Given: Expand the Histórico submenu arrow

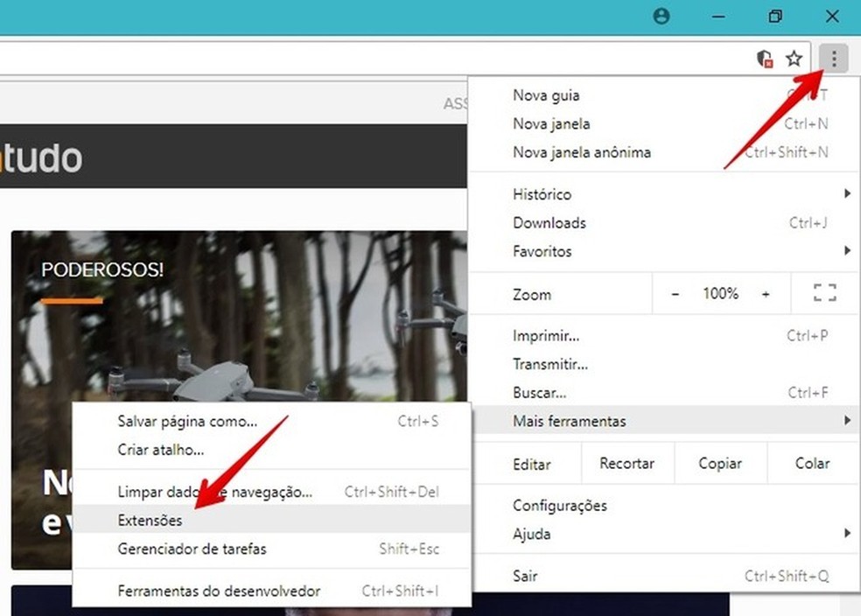Looking at the screenshot, I should (x=846, y=193).
